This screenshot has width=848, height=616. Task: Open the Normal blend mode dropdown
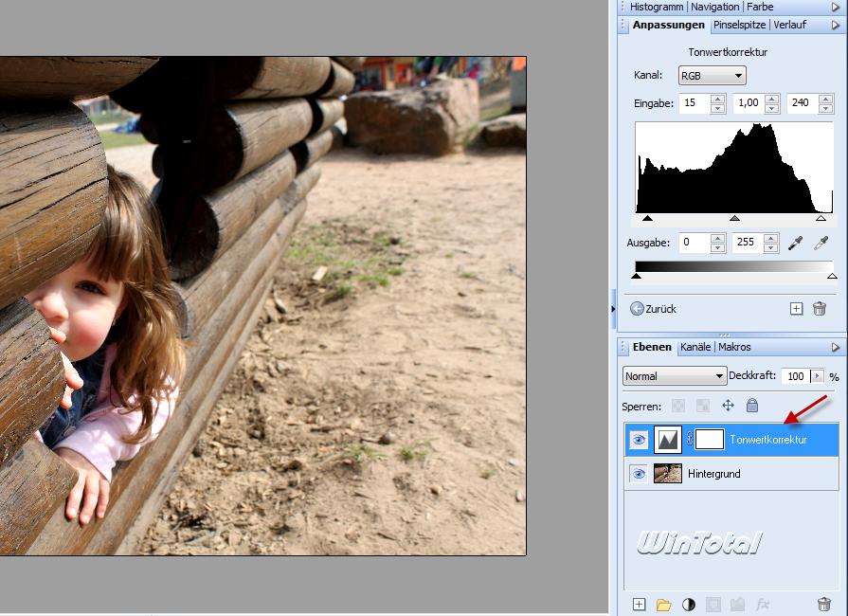[x=674, y=376]
